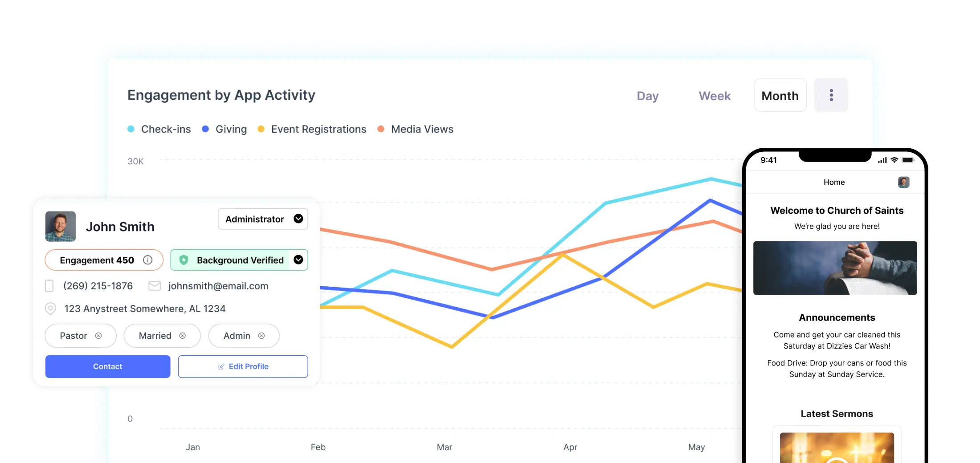Remove the Married tag
The image size is (980, 463).
point(182,336)
